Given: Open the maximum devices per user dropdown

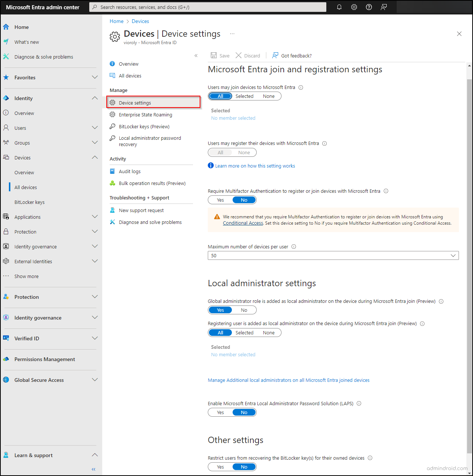Looking at the screenshot, I should (453, 255).
